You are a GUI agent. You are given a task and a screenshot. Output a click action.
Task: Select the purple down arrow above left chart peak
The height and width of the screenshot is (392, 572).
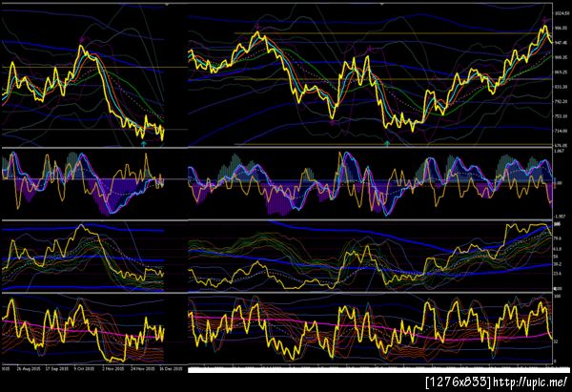82,38
